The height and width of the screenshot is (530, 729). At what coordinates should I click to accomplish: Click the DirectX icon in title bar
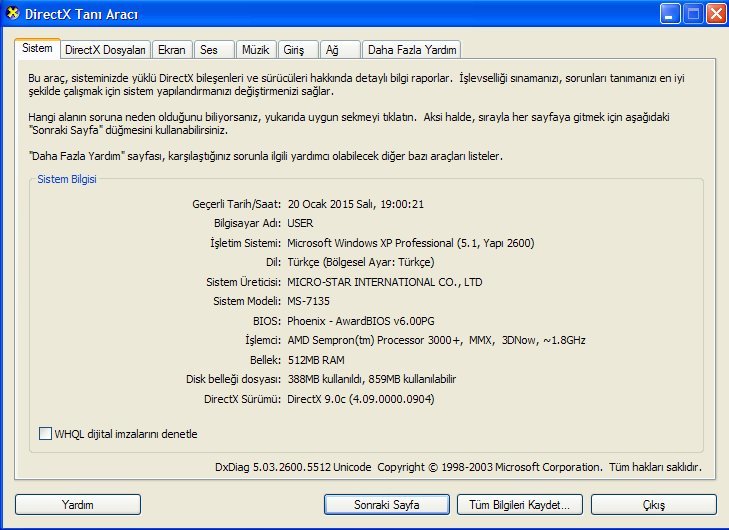[x=13, y=14]
